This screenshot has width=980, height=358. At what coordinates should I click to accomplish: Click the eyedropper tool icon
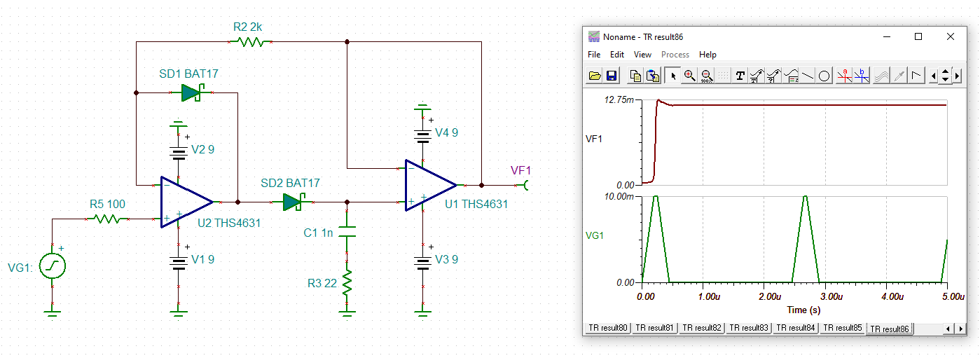[x=899, y=76]
